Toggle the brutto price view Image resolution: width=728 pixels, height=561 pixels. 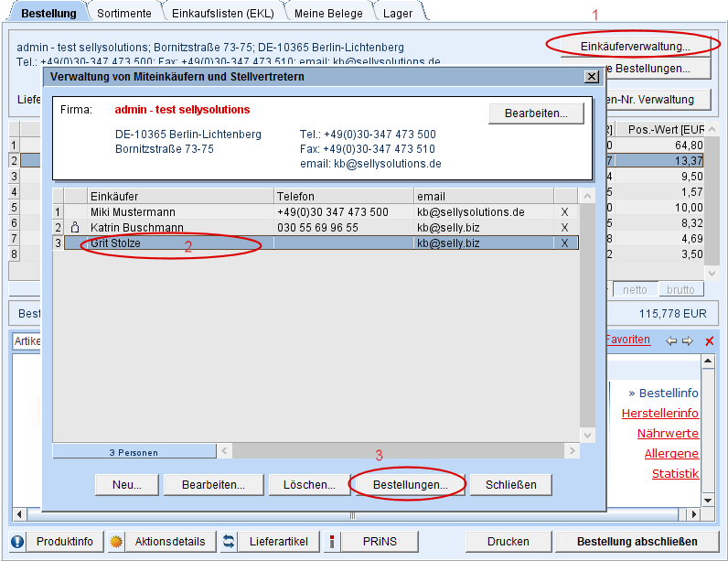click(679, 290)
